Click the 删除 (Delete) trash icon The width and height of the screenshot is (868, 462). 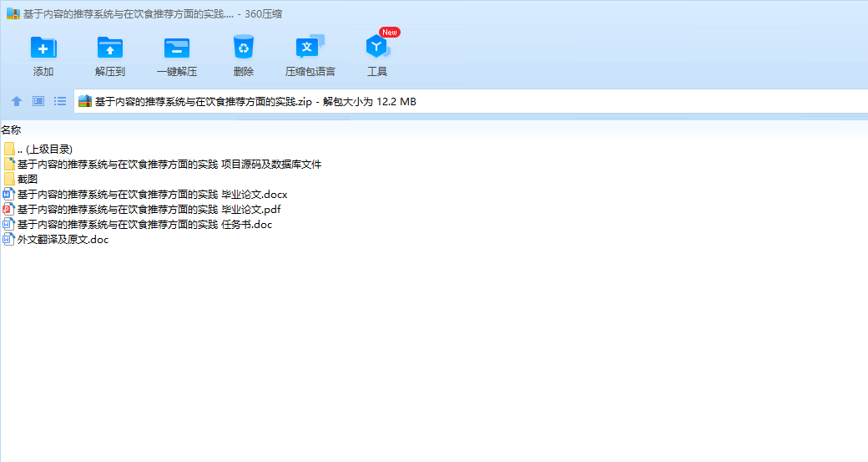[x=244, y=47]
